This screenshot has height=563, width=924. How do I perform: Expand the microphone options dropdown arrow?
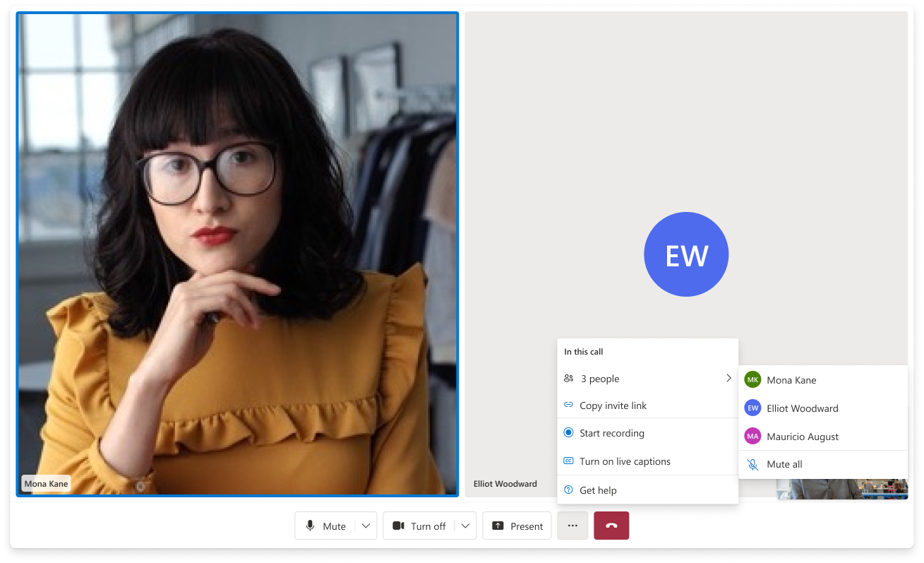pyautogui.click(x=366, y=526)
